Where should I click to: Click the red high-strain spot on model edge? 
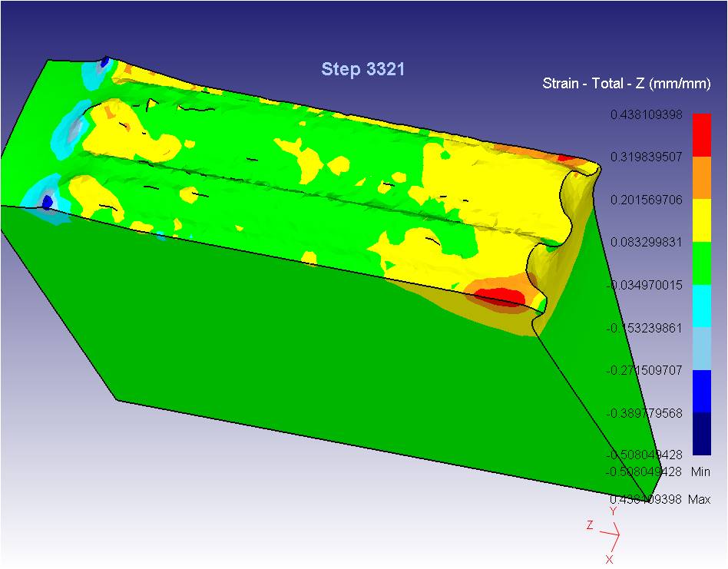[499, 296]
